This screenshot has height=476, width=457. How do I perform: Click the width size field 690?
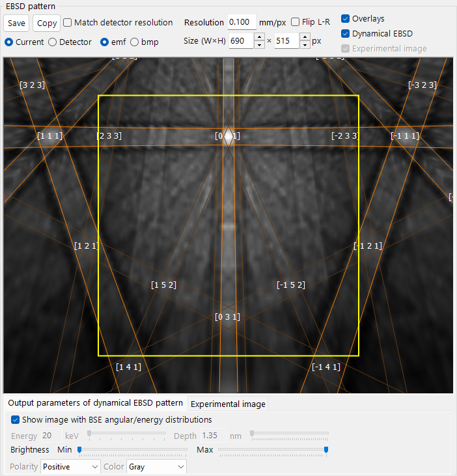(x=241, y=40)
